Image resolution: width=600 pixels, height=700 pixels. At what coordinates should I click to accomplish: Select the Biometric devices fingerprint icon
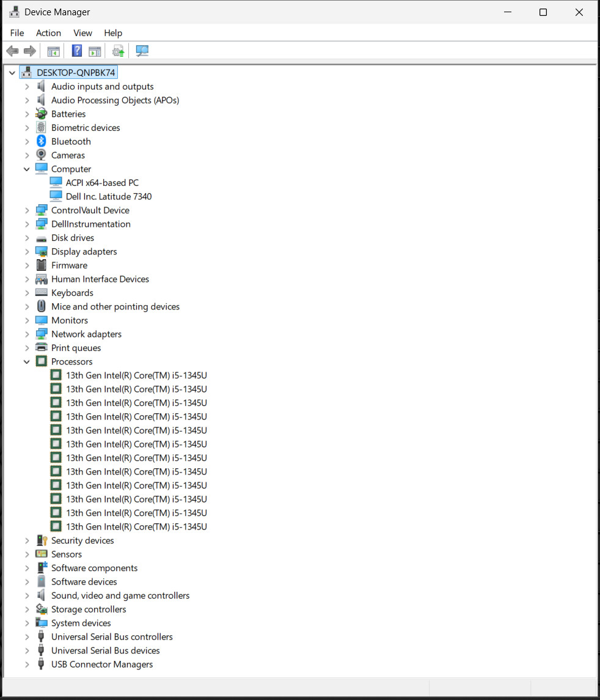point(41,127)
